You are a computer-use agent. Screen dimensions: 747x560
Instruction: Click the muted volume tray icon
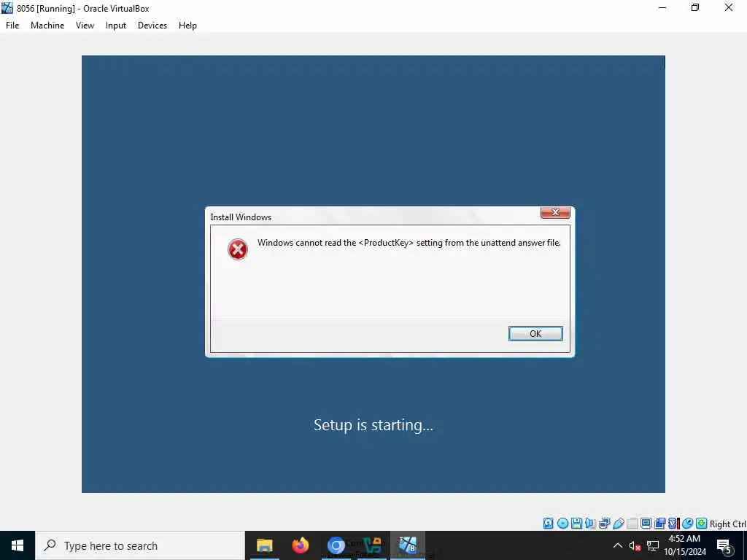tap(635, 545)
